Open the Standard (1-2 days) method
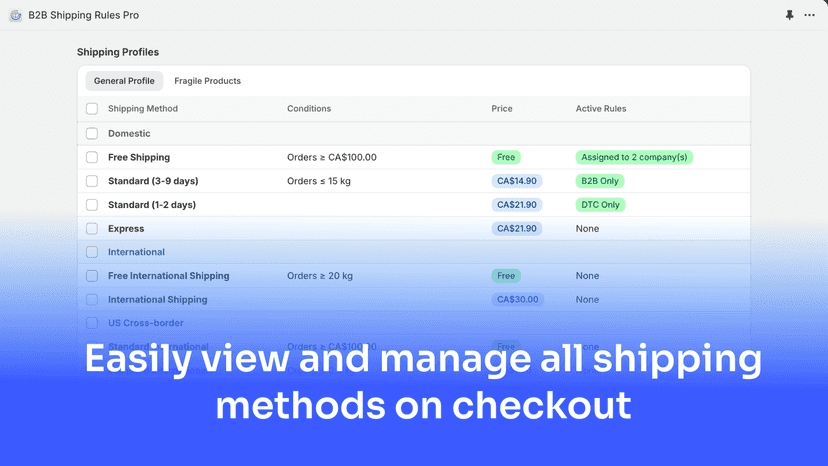Screen dimensions: 828x466 152,205
